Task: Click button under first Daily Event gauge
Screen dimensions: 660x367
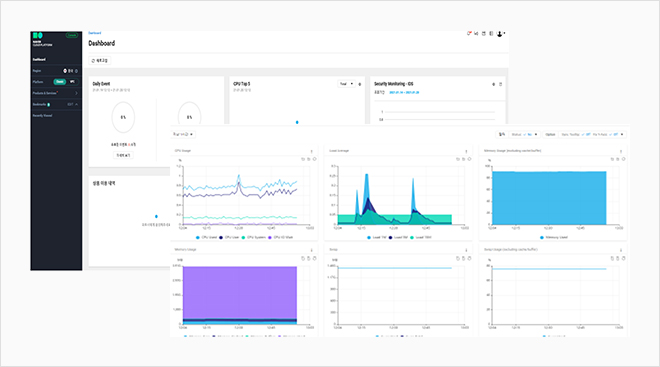Action: click(x=123, y=155)
